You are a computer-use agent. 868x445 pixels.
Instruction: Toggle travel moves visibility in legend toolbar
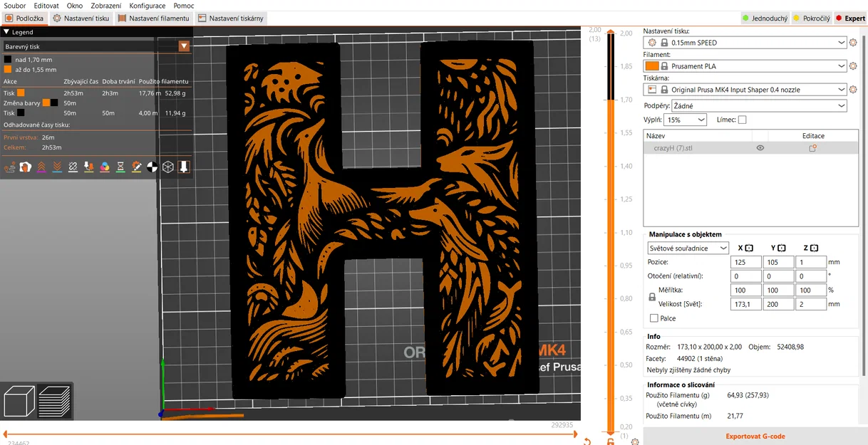click(x=10, y=167)
